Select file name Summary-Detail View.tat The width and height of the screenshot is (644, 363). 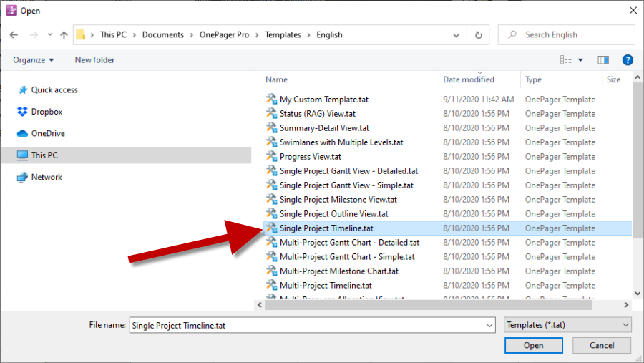click(324, 128)
